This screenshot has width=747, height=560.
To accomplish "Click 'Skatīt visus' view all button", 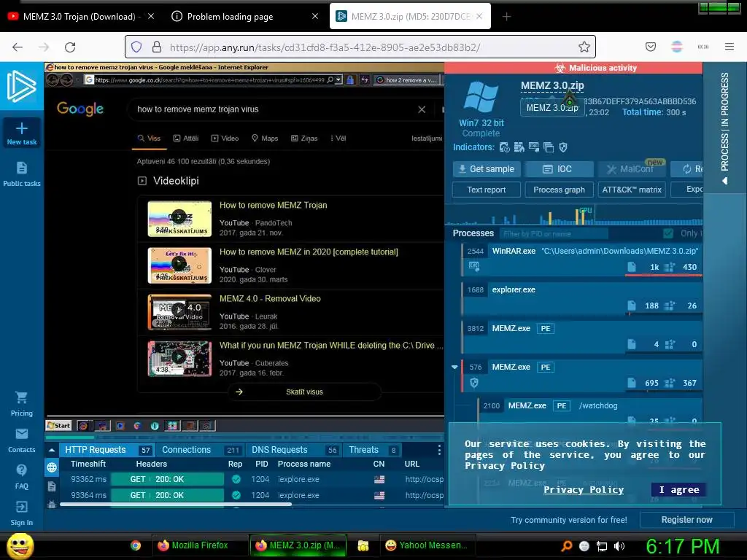I will 304,392.
